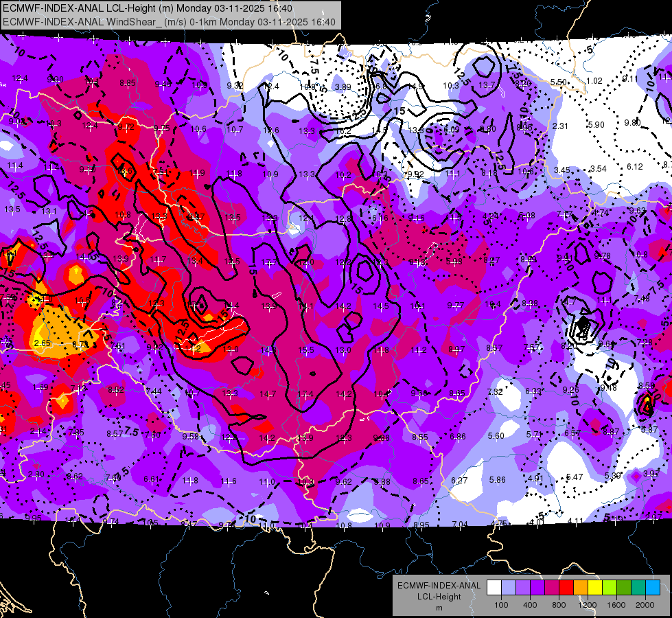Click the map value 4.11
This screenshot has width=672, height=618.
pos(576,521)
